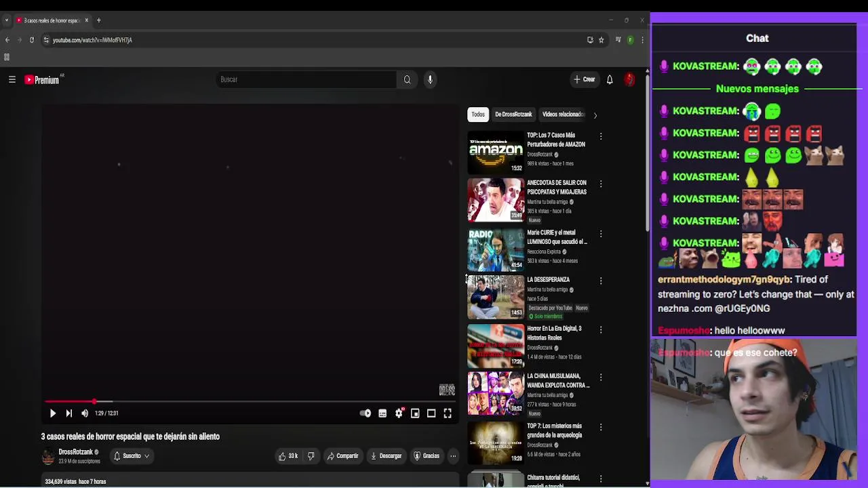Expand the Suscrito notification dropdown

tap(132, 456)
